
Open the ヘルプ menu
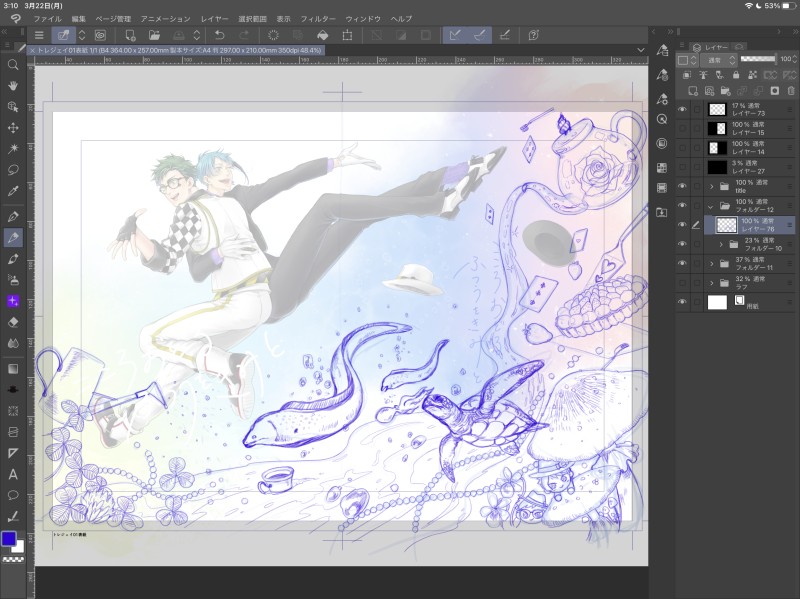coord(402,19)
